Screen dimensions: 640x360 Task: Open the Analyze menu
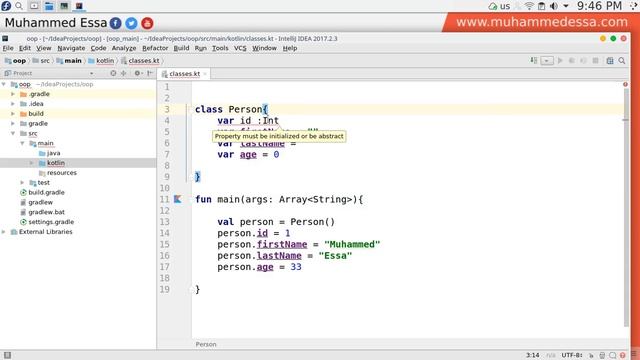coord(124,48)
